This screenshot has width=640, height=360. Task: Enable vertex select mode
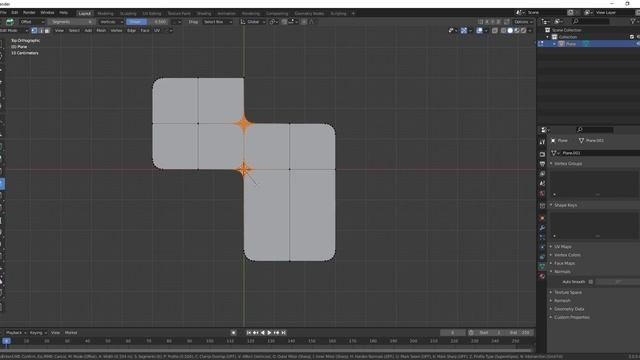pyautogui.click(x=34, y=30)
